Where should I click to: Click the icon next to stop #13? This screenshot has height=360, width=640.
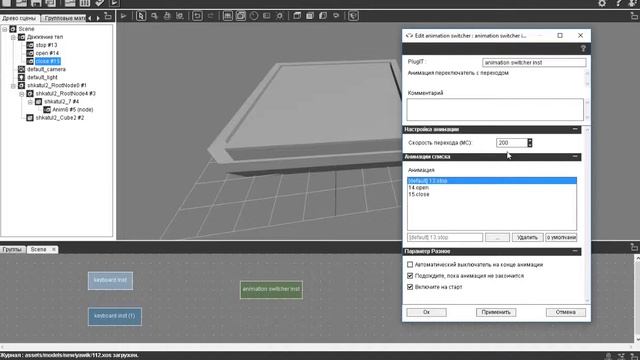[30, 45]
